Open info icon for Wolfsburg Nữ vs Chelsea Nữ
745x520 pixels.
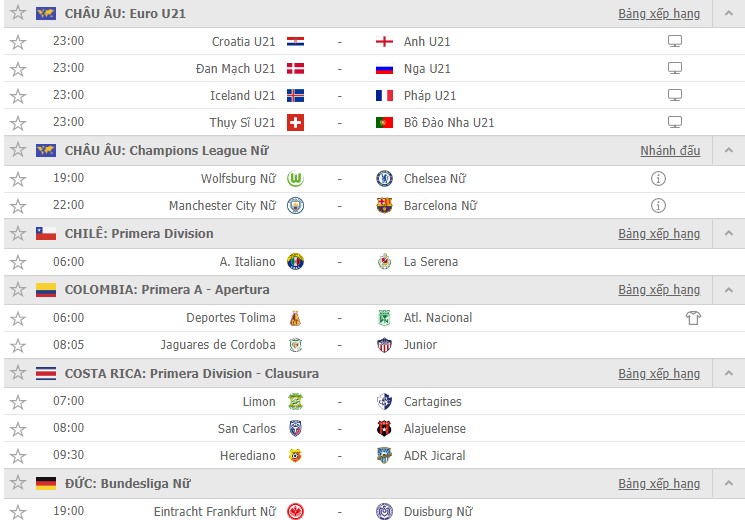coord(658,179)
